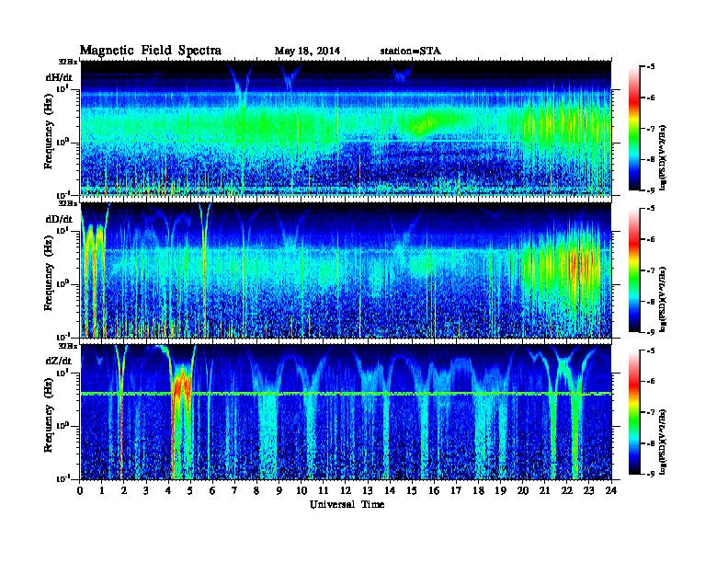Click the "Universal Time" axis title

coord(347,504)
